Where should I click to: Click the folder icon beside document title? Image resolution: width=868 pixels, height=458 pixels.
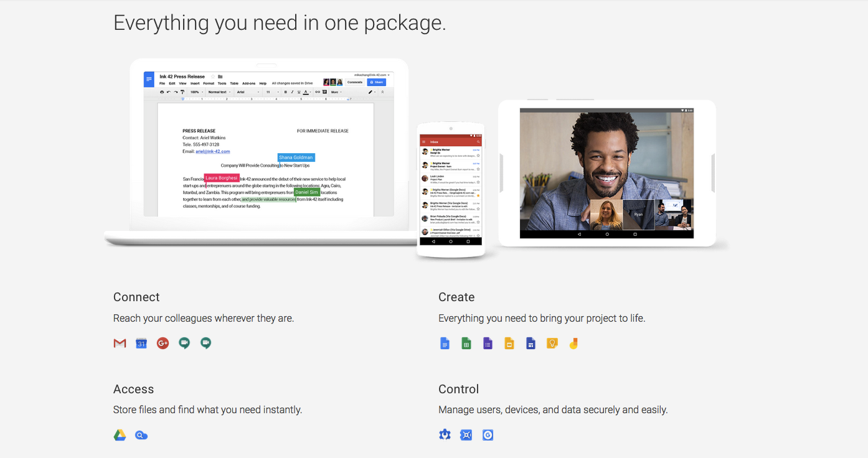click(220, 77)
